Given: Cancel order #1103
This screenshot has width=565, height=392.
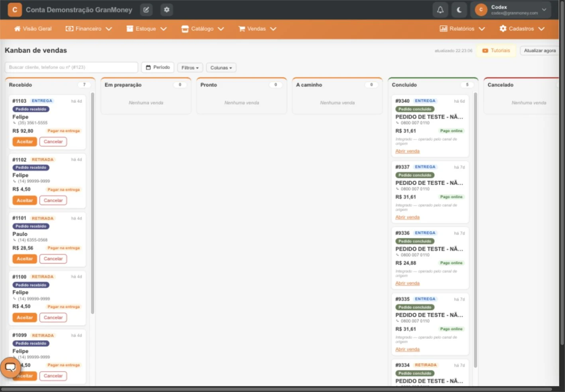Looking at the screenshot, I should [x=53, y=142].
